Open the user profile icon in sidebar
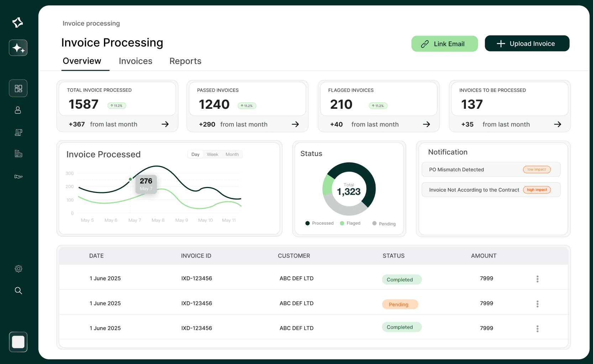 pyautogui.click(x=18, y=110)
